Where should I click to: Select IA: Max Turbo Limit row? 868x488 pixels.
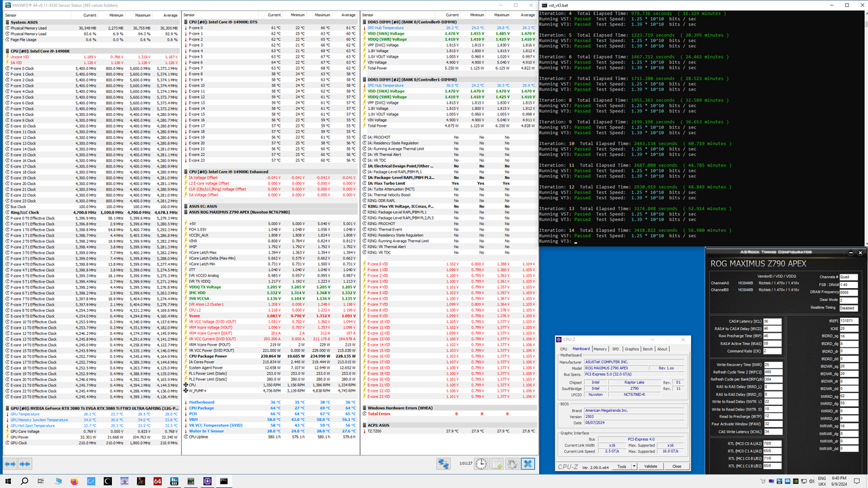pos(448,183)
